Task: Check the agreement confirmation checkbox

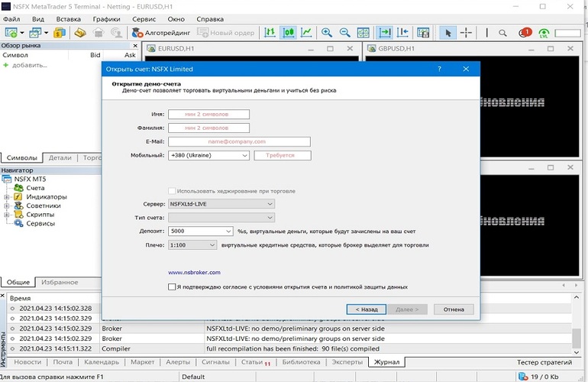Action: (171, 287)
